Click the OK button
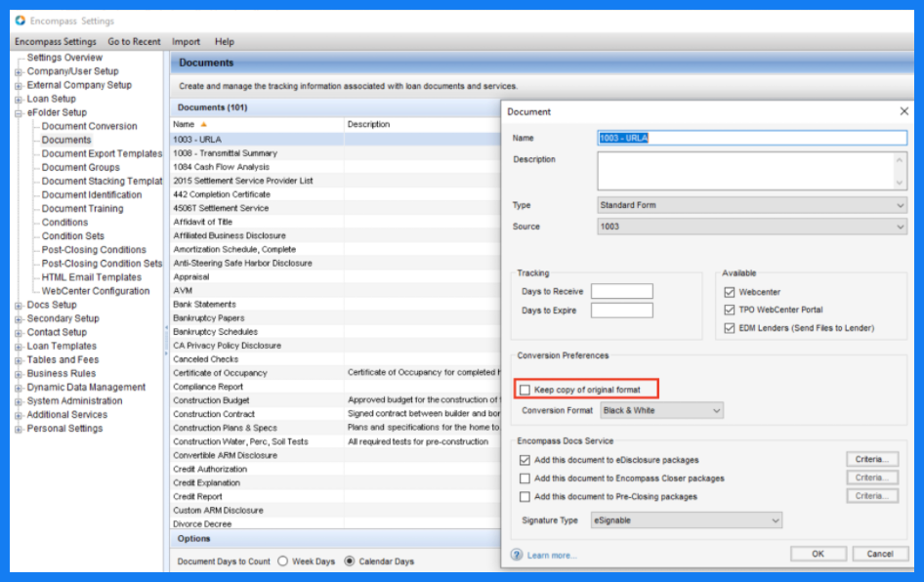The height and width of the screenshot is (582, 924). click(818, 554)
